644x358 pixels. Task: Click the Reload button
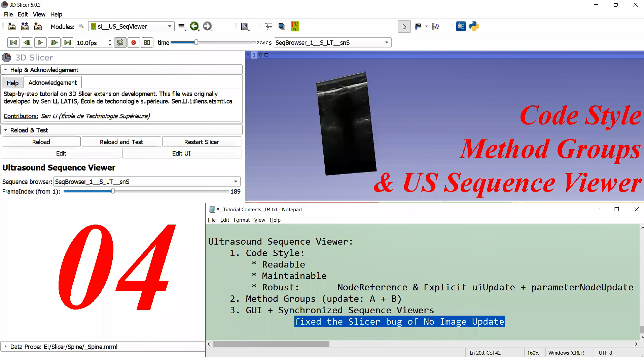[41, 142]
